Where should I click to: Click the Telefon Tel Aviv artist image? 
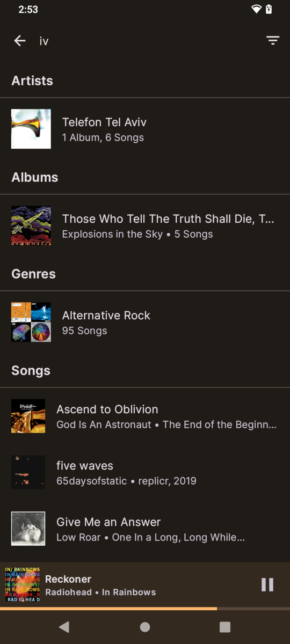(31, 129)
